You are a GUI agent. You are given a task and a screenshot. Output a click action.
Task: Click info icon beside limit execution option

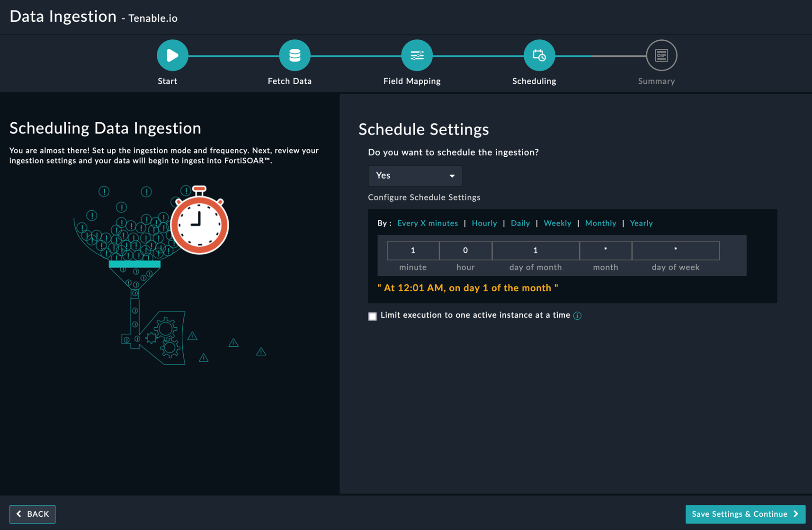click(x=577, y=316)
